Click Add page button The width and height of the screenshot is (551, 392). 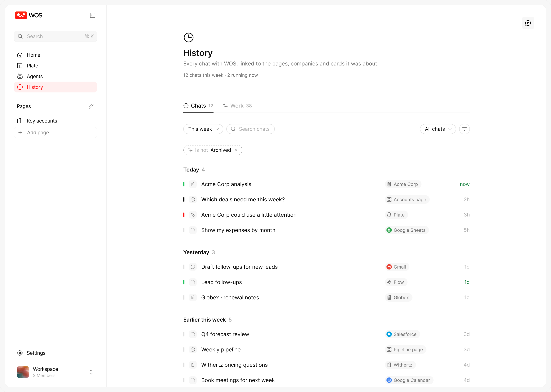(55, 132)
